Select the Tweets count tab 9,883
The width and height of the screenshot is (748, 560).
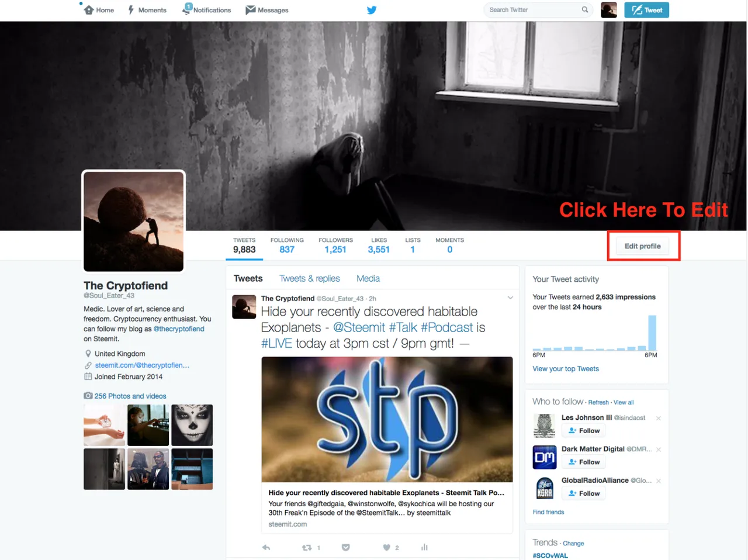pyautogui.click(x=244, y=246)
